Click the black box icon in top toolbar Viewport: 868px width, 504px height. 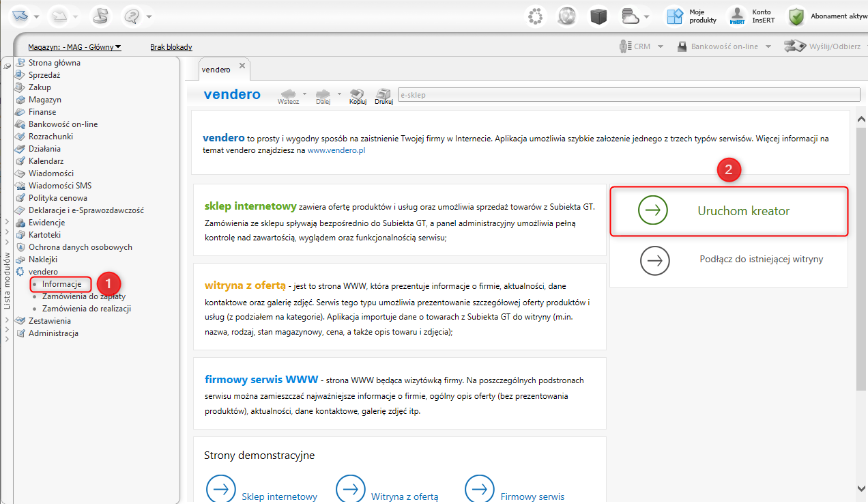tap(598, 16)
